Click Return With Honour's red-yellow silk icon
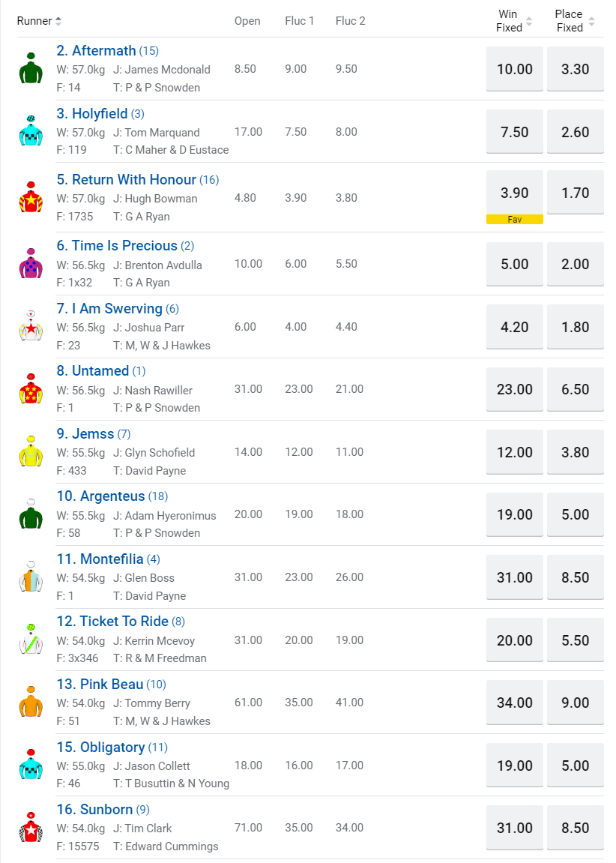 (31, 198)
